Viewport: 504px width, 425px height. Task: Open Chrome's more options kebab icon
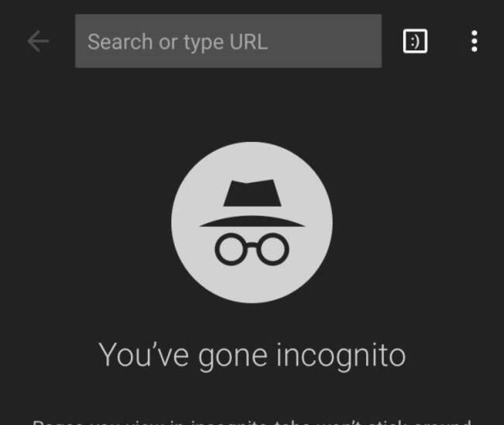point(474,41)
